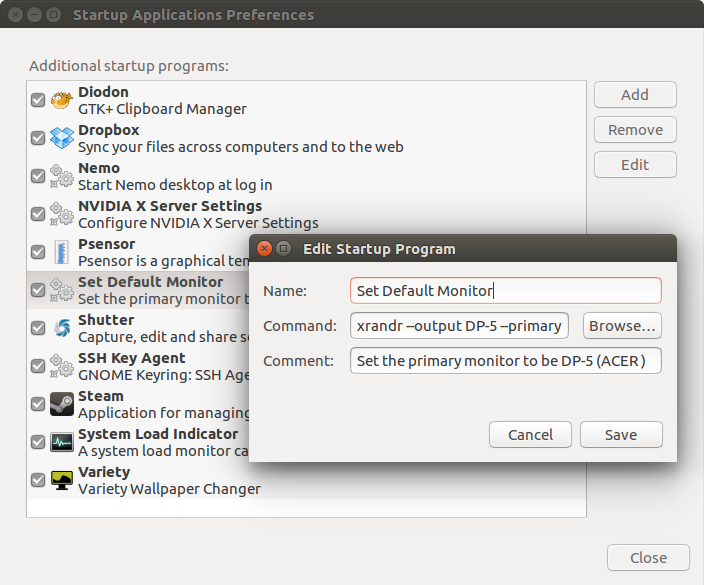Click the Psensor thermometer icon
This screenshot has height=585, width=704.
(x=62, y=252)
